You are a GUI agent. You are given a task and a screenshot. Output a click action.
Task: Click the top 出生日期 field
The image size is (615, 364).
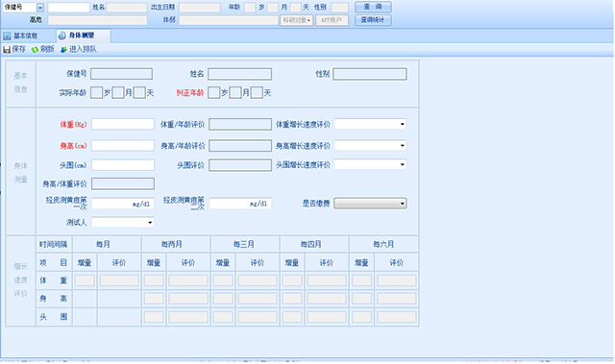tap(200, 8)
